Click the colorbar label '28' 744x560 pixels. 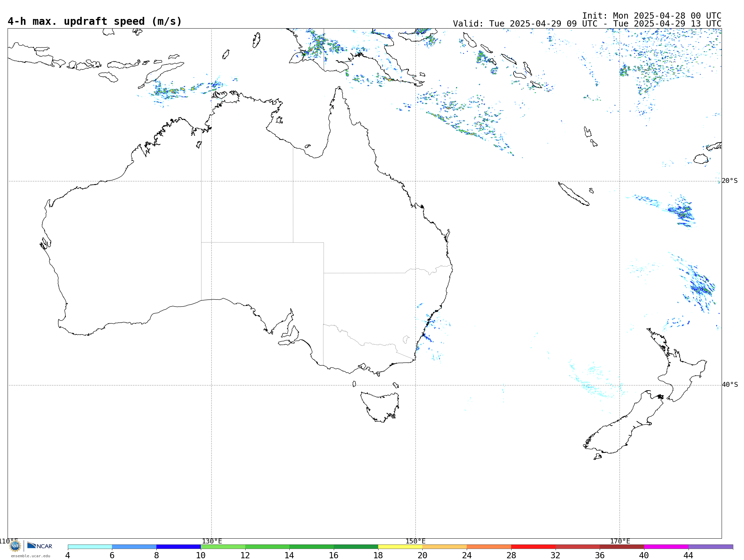click(511, 555)
